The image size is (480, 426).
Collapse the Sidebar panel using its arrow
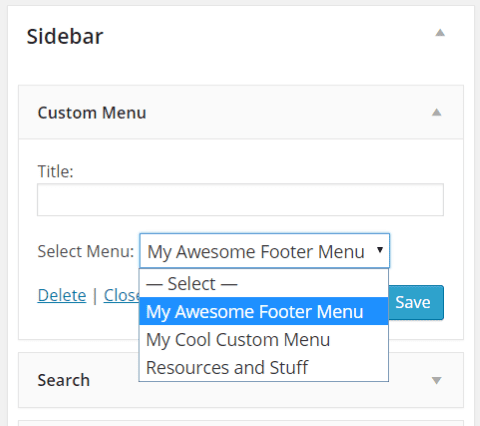point(440,33)
